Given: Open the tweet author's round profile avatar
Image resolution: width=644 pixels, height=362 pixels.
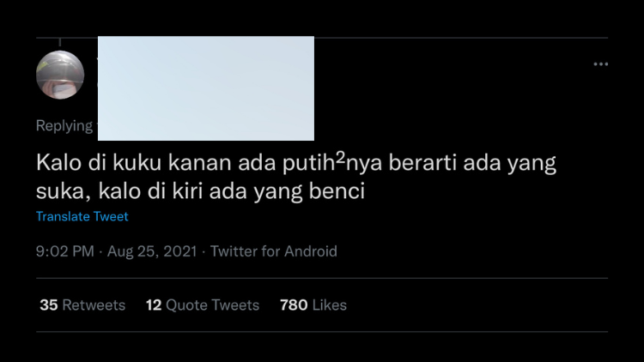Looking at the screenshot, I should coord(60,75).
